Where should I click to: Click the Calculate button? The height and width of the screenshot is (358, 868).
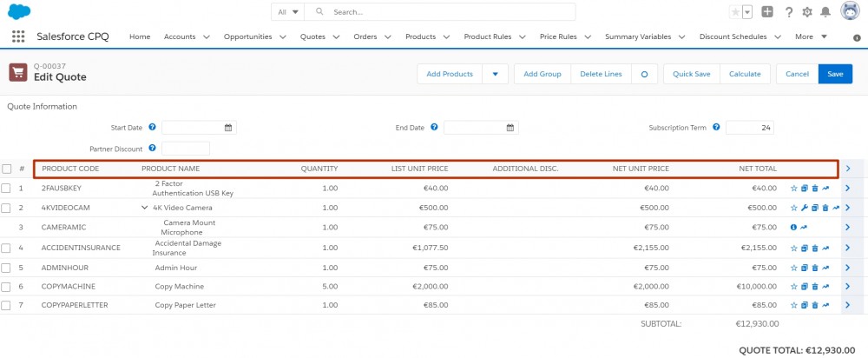[745, 74]
